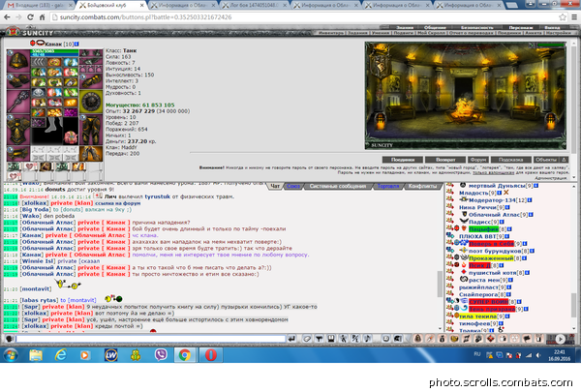Click the green health bar
The image size is (581, 392).
(54, 51)
